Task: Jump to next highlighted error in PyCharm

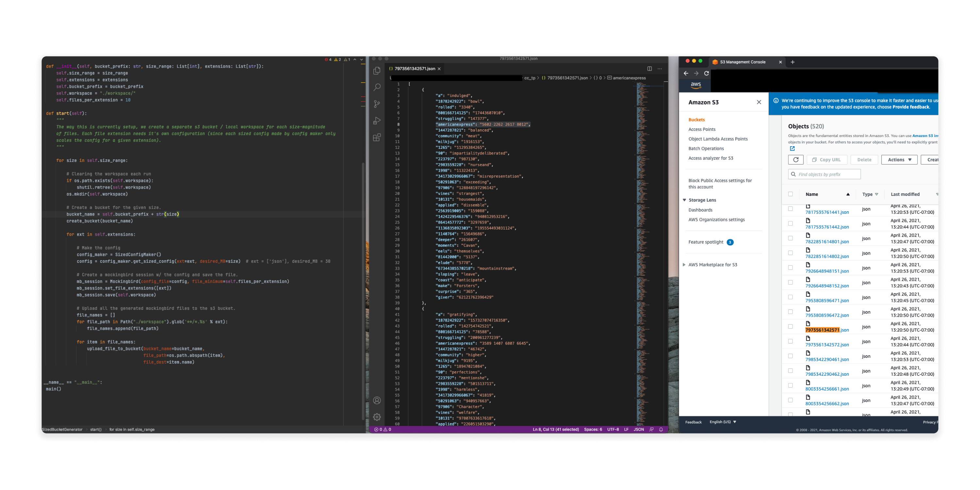Action: [361, 60]
